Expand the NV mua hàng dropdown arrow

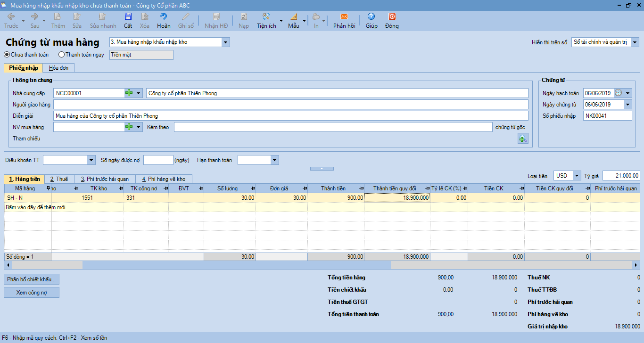pyautogui.click(x=139, y=127)
